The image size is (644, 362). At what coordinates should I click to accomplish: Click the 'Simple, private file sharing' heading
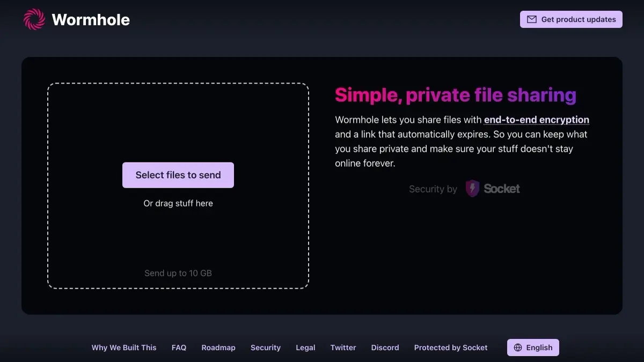[456, 95]
